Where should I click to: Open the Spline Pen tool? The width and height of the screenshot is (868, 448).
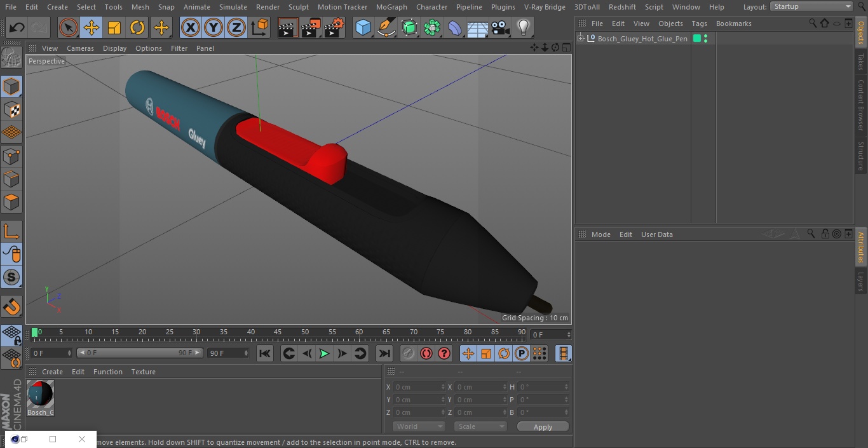(x=386, y=27)
